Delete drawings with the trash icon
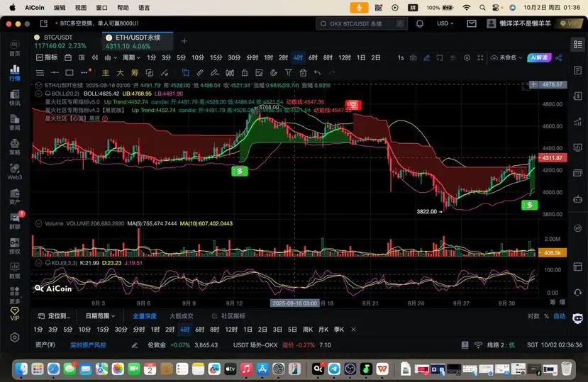 303,73
